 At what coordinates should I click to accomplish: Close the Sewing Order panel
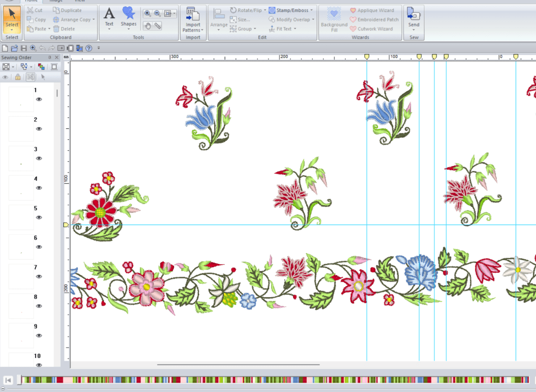(58, 57)
